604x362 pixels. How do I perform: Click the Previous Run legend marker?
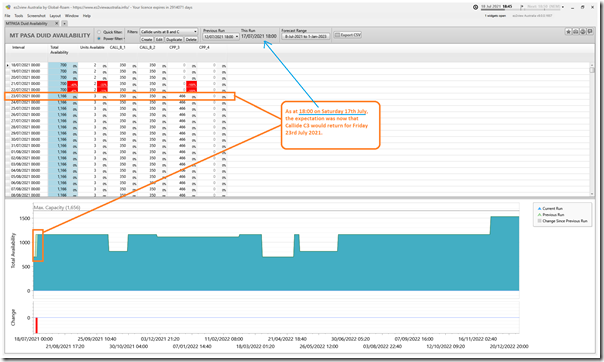(539, 215)
